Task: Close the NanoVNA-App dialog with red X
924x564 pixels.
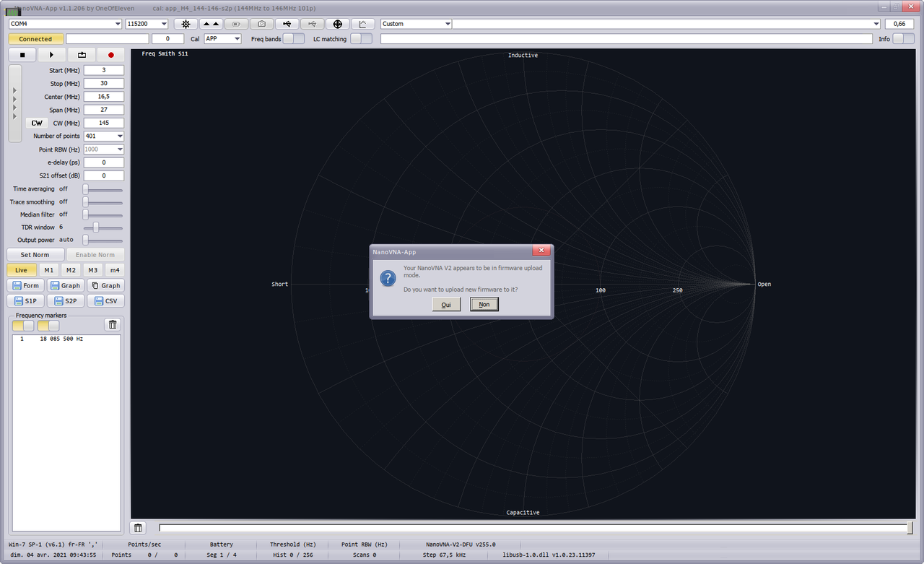Action: 542,251
